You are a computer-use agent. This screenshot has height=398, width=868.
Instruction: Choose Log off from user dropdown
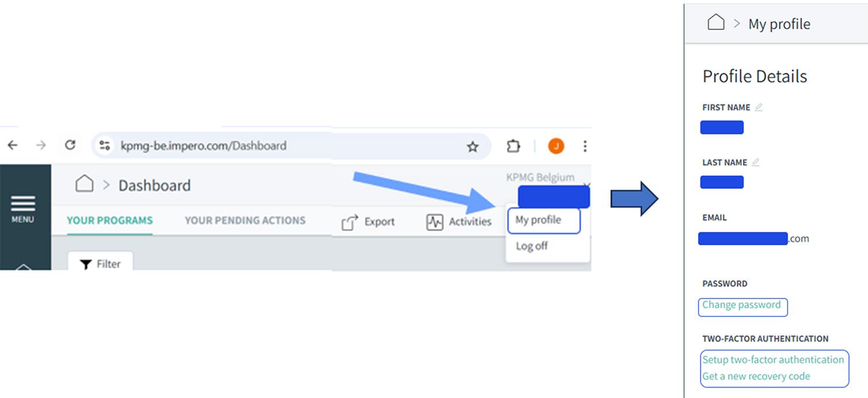coord(532,246)
